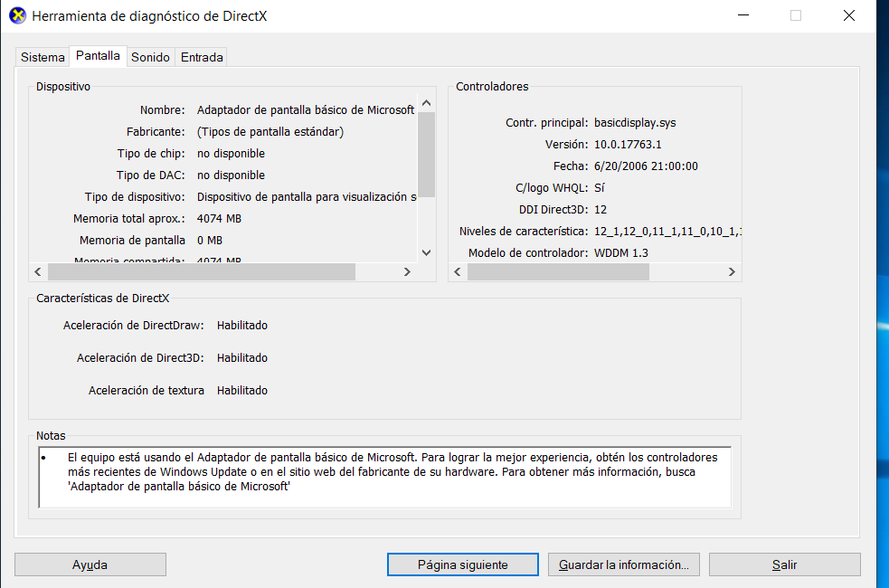889x588 pixels.
Task: Click the 'Adaptador de pantalla básico de Microsoft' name value
Action: (x=306, y=110)
